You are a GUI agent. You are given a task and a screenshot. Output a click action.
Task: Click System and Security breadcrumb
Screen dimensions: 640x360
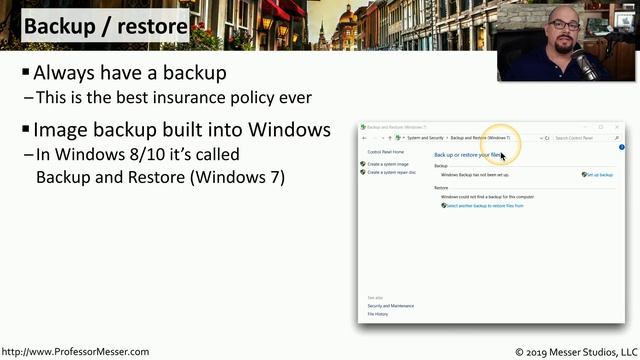(425, 138)
